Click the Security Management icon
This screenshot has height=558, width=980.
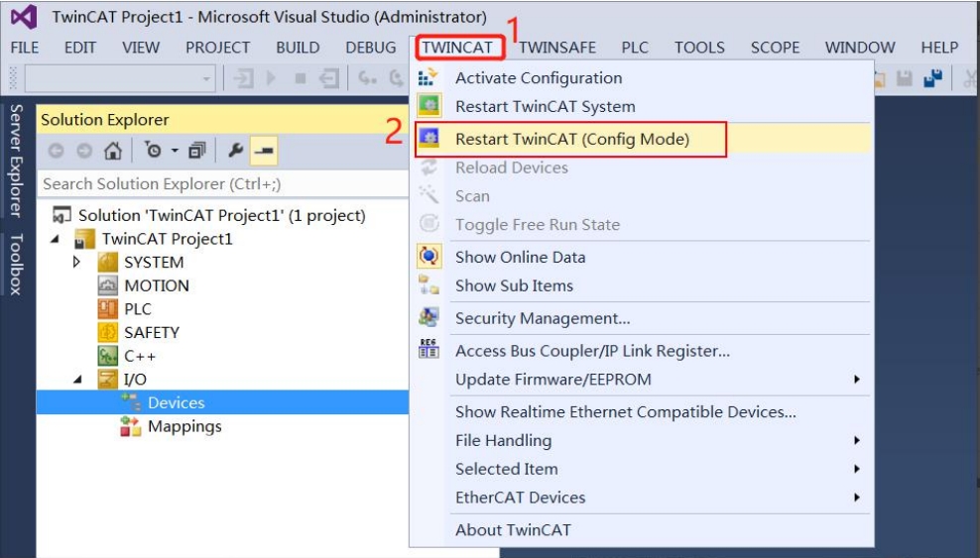[x=429, y=318]
